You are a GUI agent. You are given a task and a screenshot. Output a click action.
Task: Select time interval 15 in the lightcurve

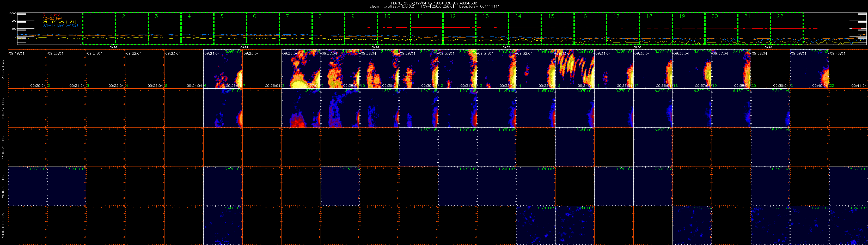[x=557, y=29]
